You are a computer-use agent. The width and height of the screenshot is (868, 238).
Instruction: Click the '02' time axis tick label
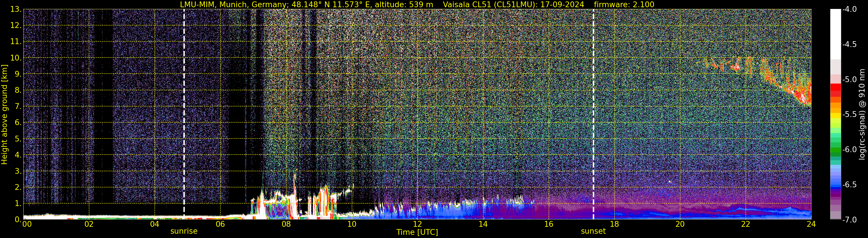[89, 224]
